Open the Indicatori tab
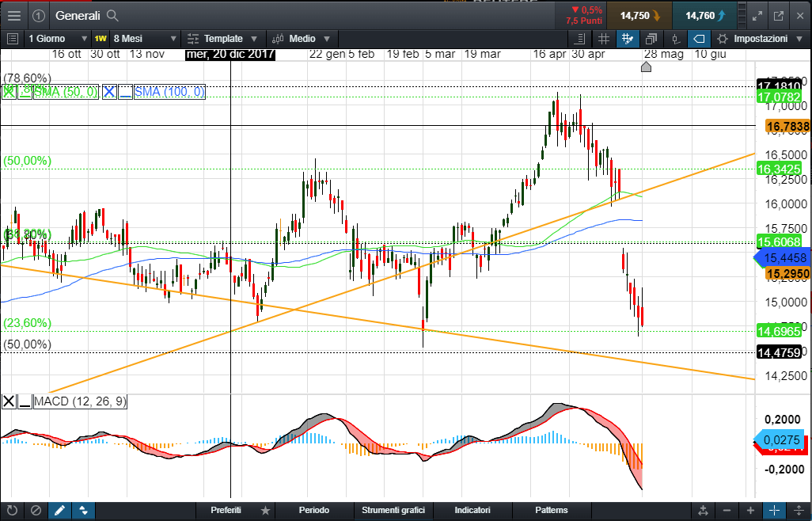Image resolution: width=812 pixels, height=521 pixels. (x=472, y=511)
